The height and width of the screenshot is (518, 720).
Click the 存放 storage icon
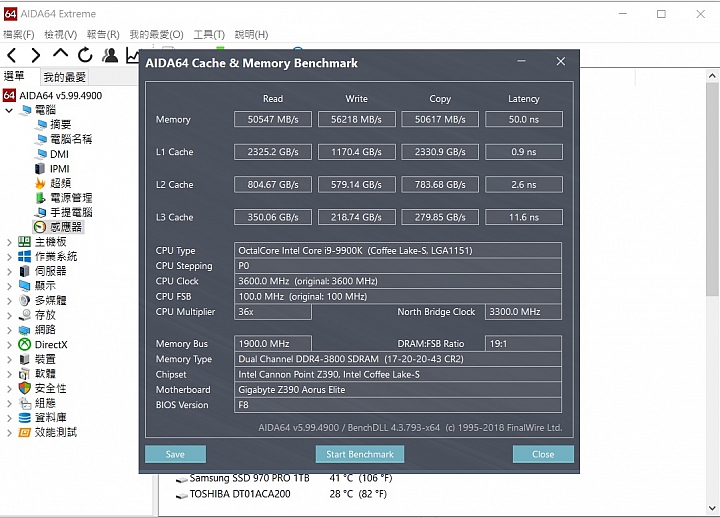point(24,315)
